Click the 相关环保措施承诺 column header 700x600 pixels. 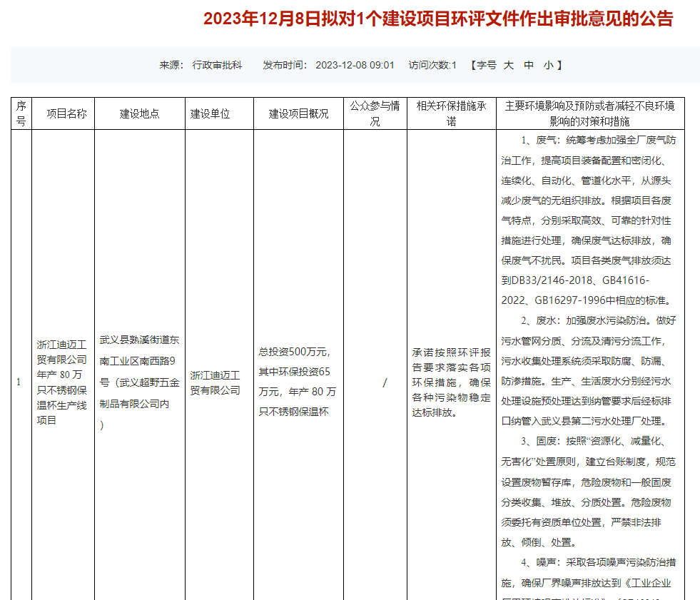(451, 113)
